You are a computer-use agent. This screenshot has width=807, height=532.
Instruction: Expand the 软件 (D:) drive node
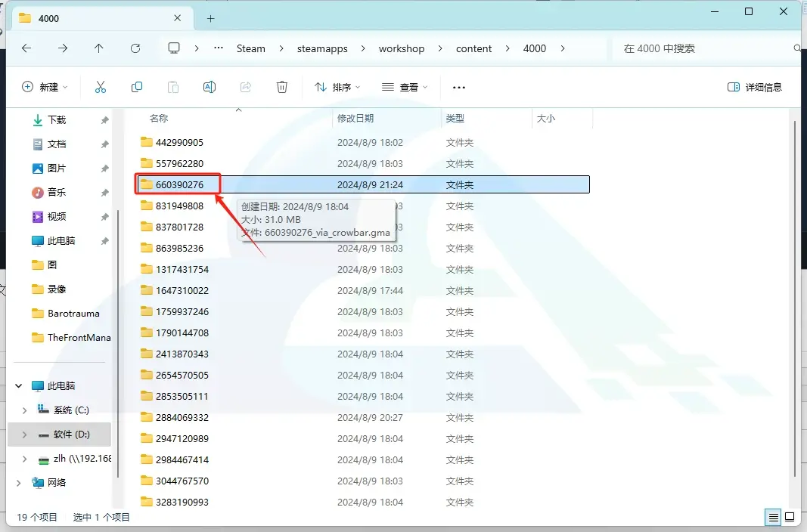pos(24,435)
